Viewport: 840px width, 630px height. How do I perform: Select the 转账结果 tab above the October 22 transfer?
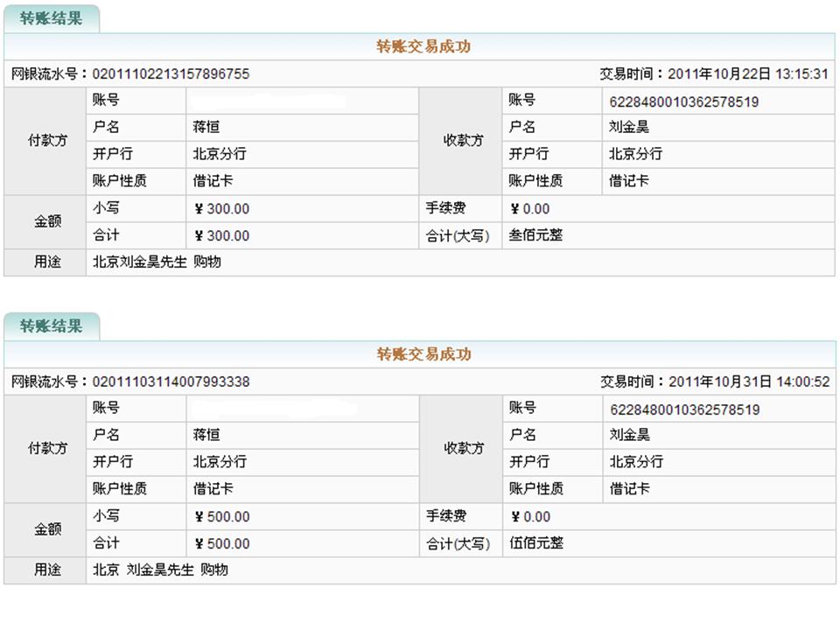[x=51, y=18]
